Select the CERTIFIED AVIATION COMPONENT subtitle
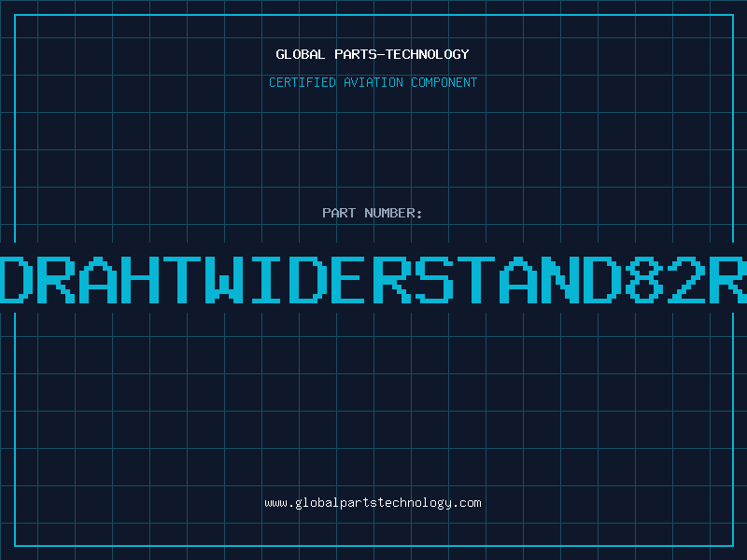 373,82
